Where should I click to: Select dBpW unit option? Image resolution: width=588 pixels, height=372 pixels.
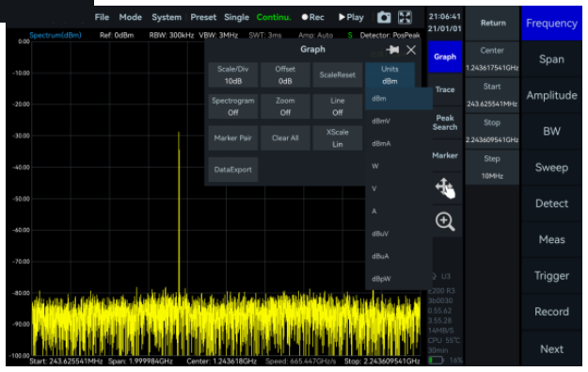pos(399,279)
